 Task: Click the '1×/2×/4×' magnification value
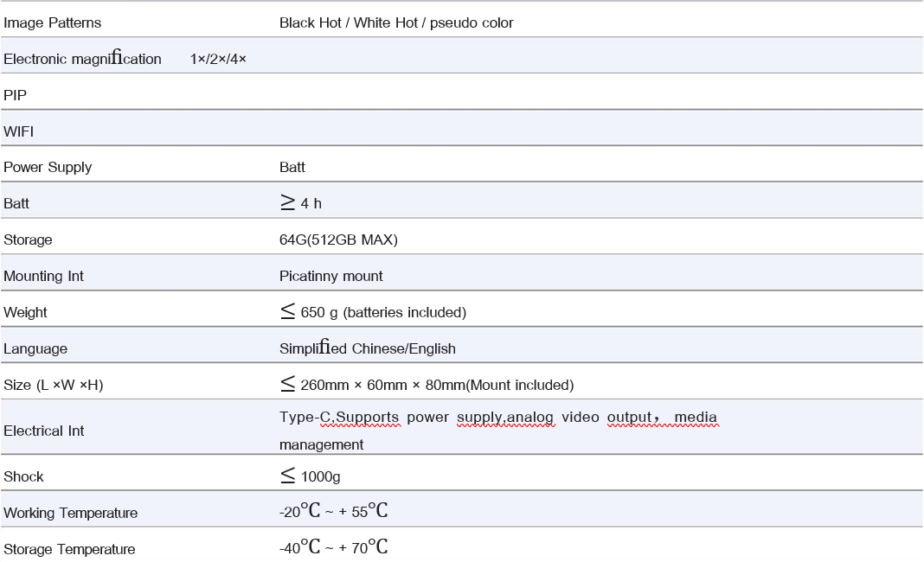pos(218,59)
